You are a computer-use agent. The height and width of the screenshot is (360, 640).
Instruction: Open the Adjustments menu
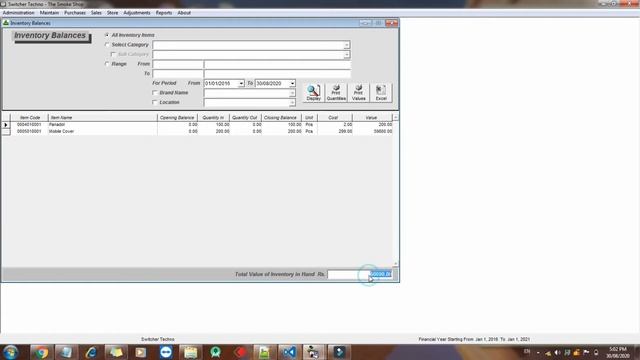coord(137,13)
